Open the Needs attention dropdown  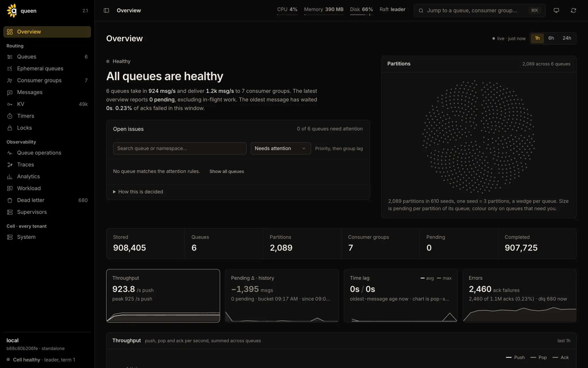[x=281, y=148]
